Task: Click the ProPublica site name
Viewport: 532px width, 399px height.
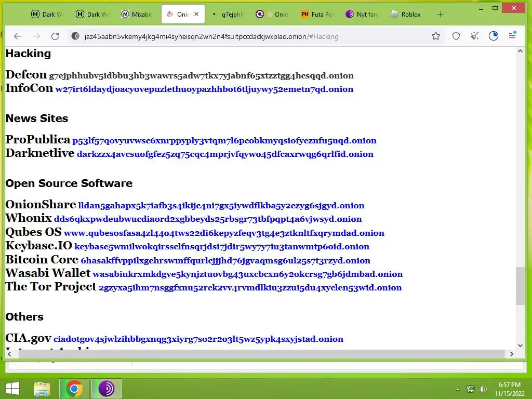Action: point(37,139)
